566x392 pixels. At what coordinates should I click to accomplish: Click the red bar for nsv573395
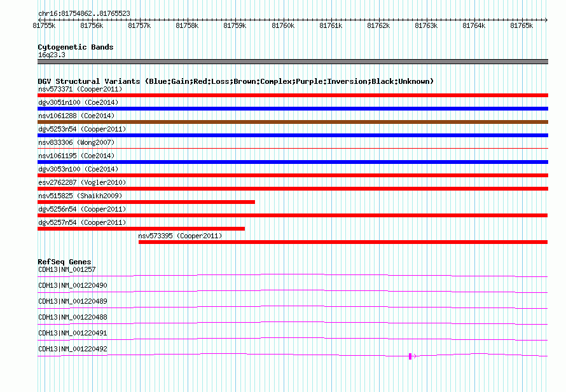[343, 242]
